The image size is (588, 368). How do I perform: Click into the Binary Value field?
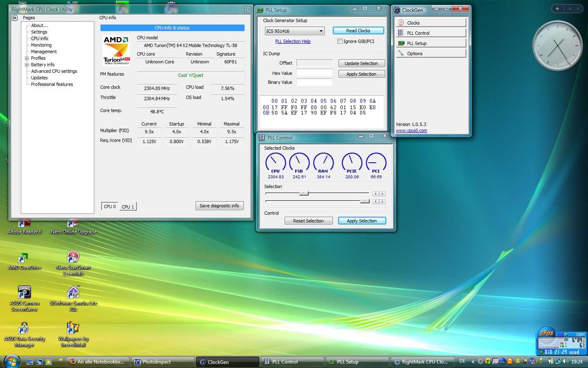pyautogui.click(x=314, y=82)
